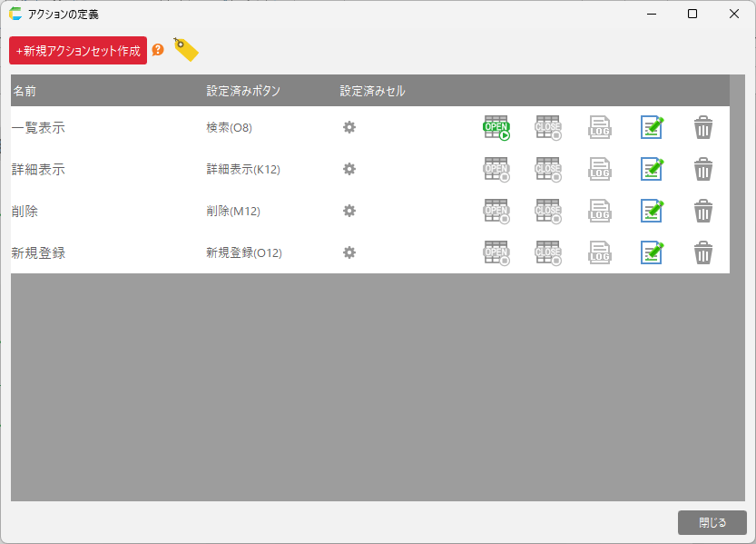Click the orange help question mark icon
Screen dimensions: 756x544
pyautogui.click(x=158, y=50)
